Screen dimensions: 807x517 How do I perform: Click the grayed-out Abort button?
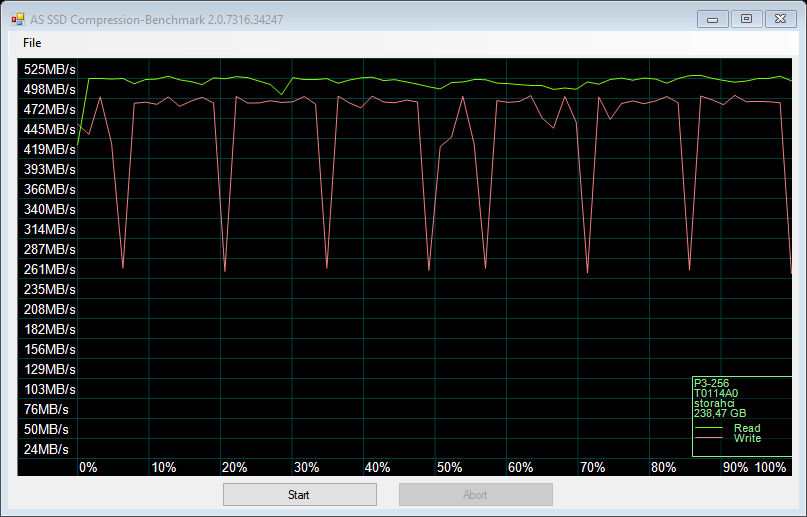click(x=475, y=495)
